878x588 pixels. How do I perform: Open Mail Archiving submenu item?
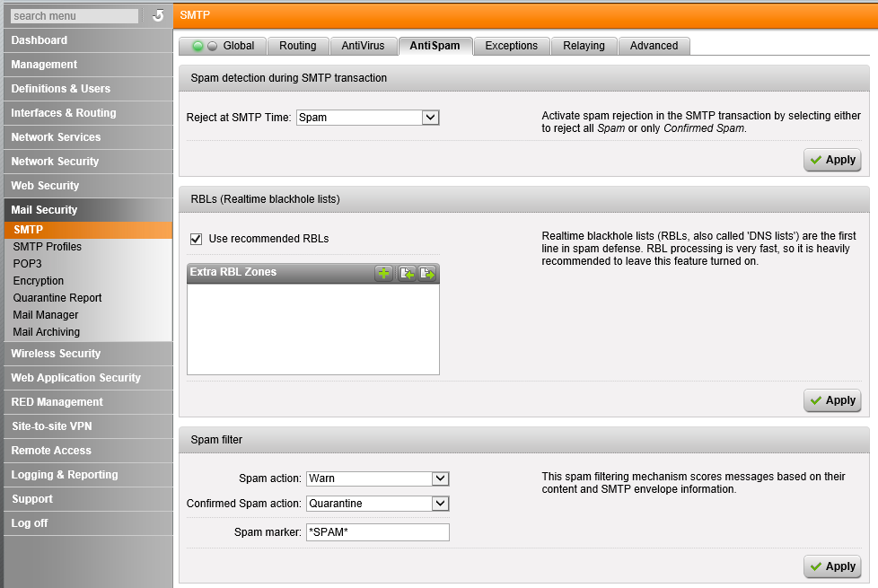(88, 332)
